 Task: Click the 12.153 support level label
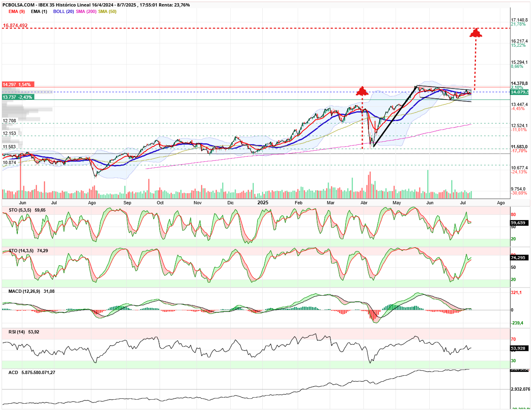9,133
